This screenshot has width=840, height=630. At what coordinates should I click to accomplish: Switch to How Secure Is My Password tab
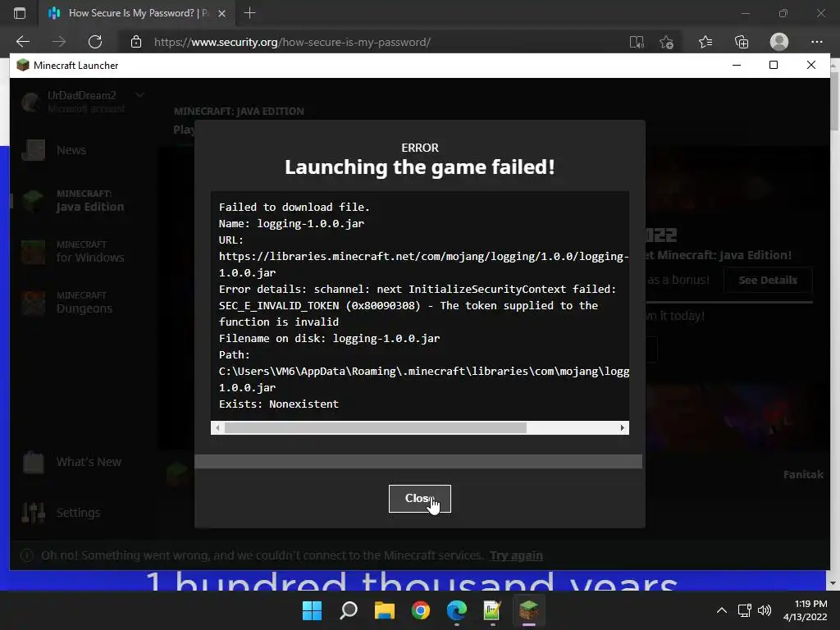[x=137, y=13]
